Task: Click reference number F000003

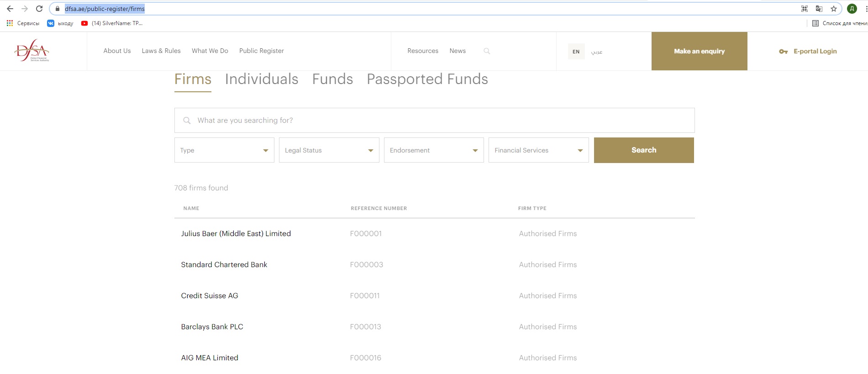Action: pyautogui.click(x=367, y=264)
